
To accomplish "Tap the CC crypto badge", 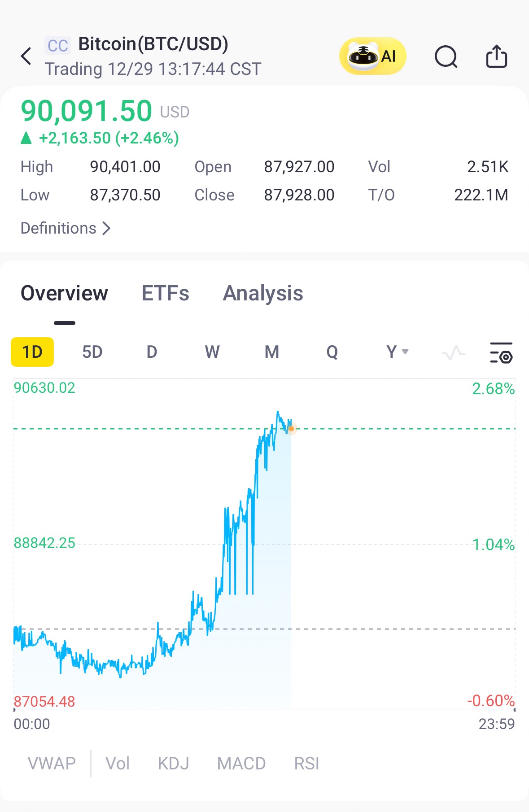I will coord(57,45).
